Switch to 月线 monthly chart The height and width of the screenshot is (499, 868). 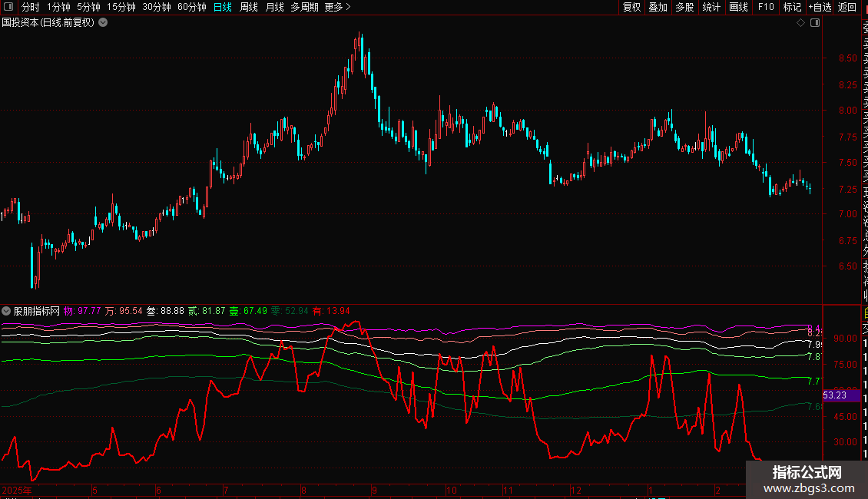pos(274,7)
